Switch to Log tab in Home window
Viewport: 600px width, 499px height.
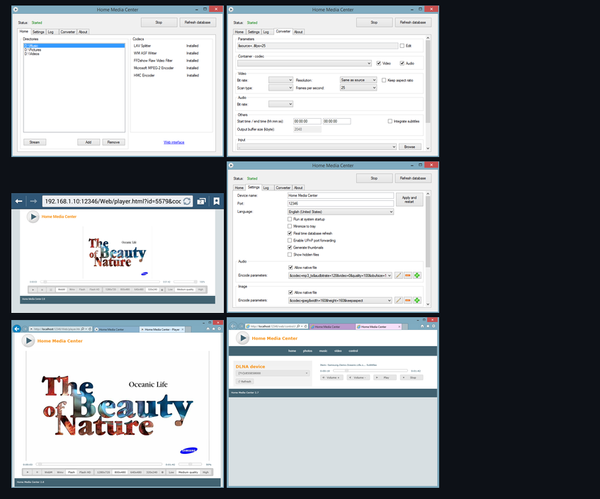click(51, 32)
